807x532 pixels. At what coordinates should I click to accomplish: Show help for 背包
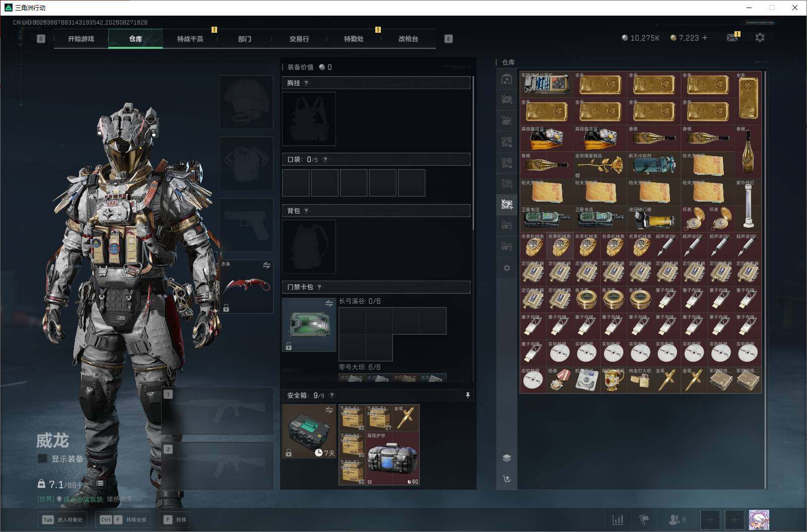(x=306, y=211)
